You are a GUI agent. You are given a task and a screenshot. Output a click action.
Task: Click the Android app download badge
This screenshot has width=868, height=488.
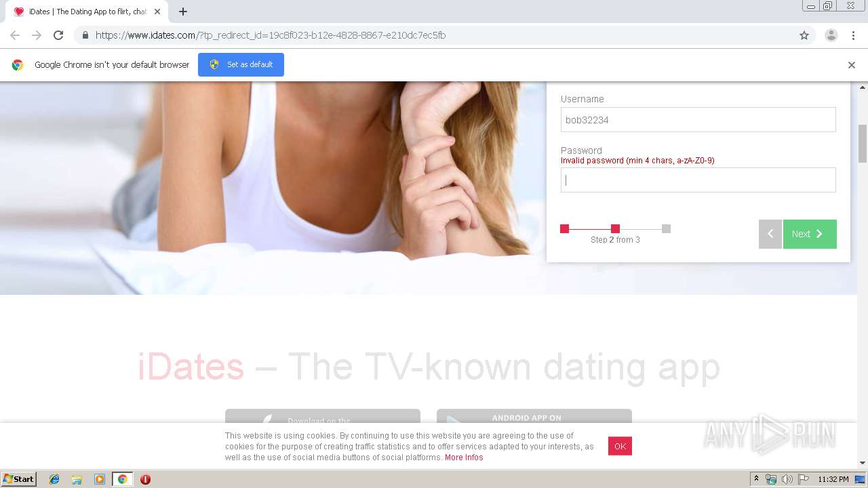(x=534, y=416)
